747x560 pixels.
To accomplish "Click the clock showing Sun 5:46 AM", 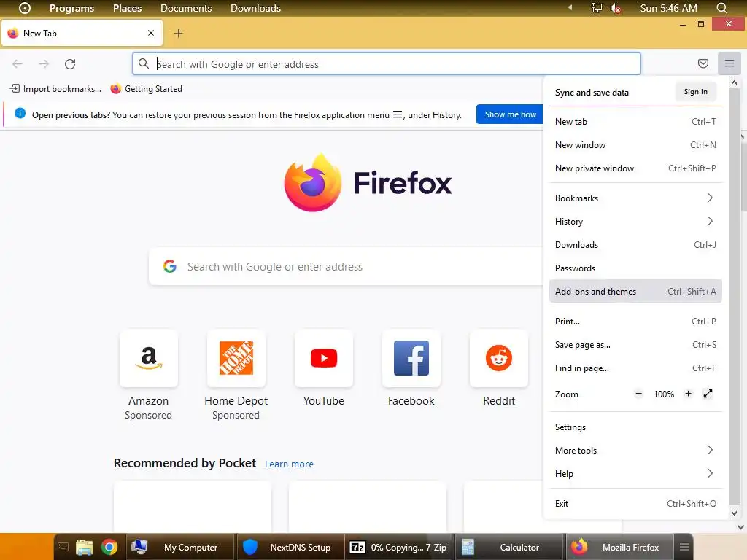I will click(668, 8).
